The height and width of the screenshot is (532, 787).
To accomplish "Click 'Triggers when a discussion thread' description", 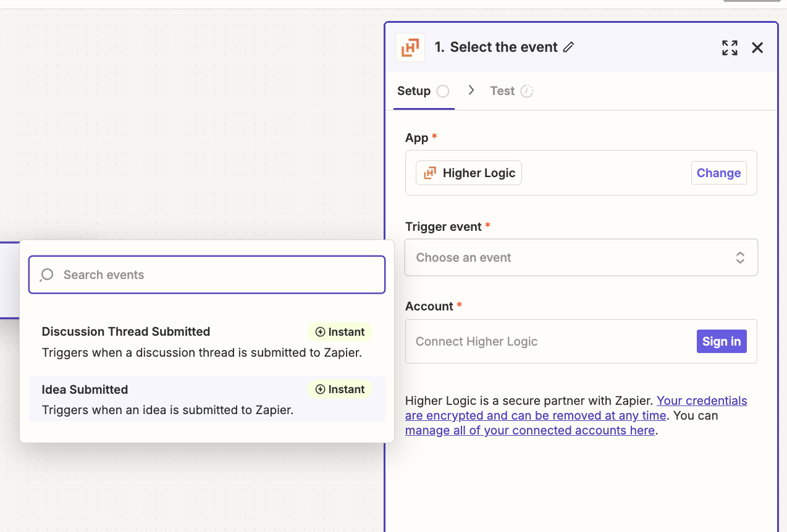I will (201, 353).
